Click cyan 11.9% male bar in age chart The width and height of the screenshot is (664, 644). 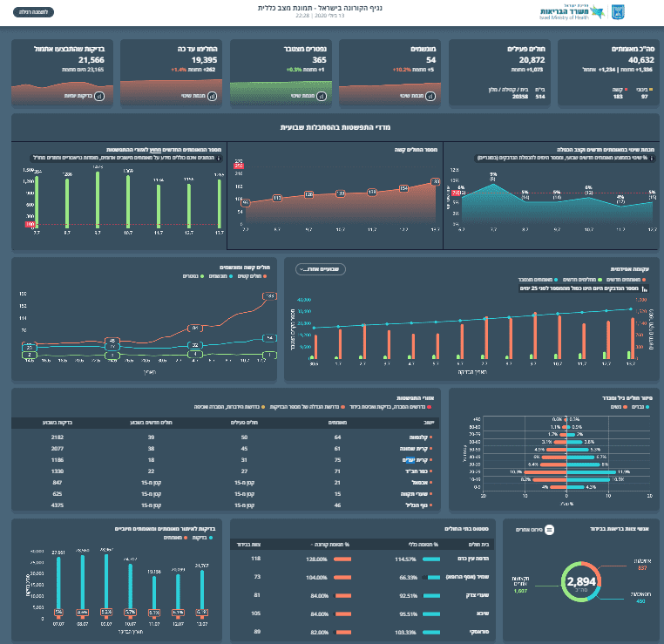tap(591, 471)
